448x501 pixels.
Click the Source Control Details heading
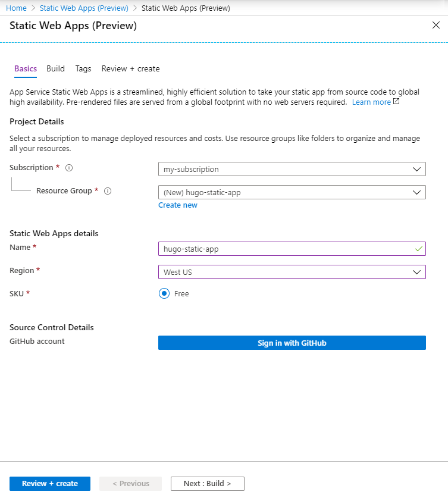pos(51,327)
